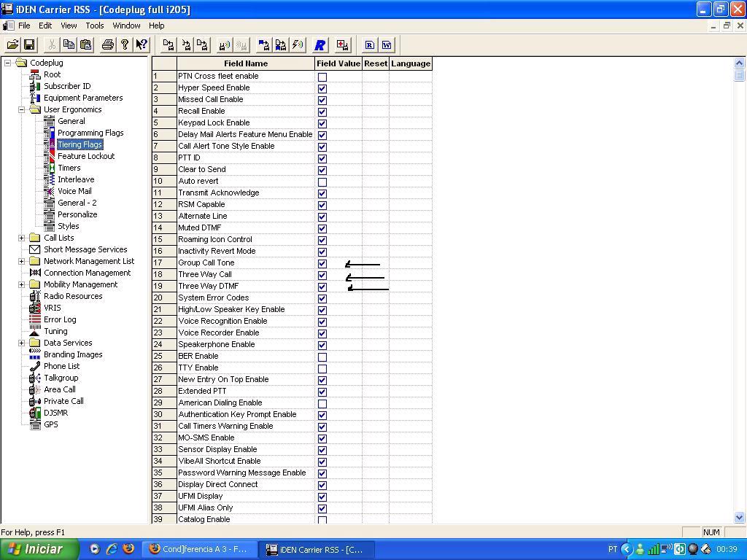Select Talkgroup in the tree

(x=61, y=378)
